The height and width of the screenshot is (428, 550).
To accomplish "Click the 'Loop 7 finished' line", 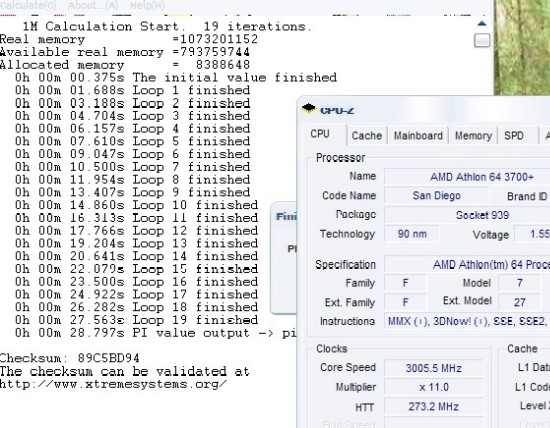I will point(133,167).
